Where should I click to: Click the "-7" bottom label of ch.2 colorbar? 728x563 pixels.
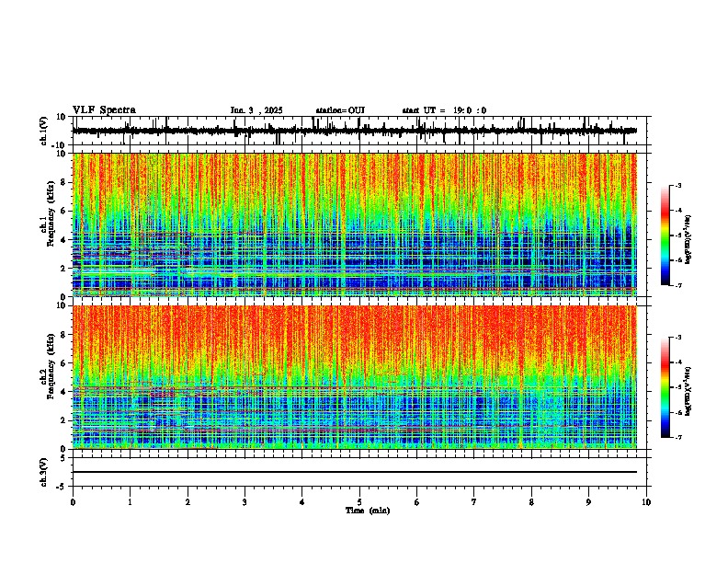tap(677, 437)
